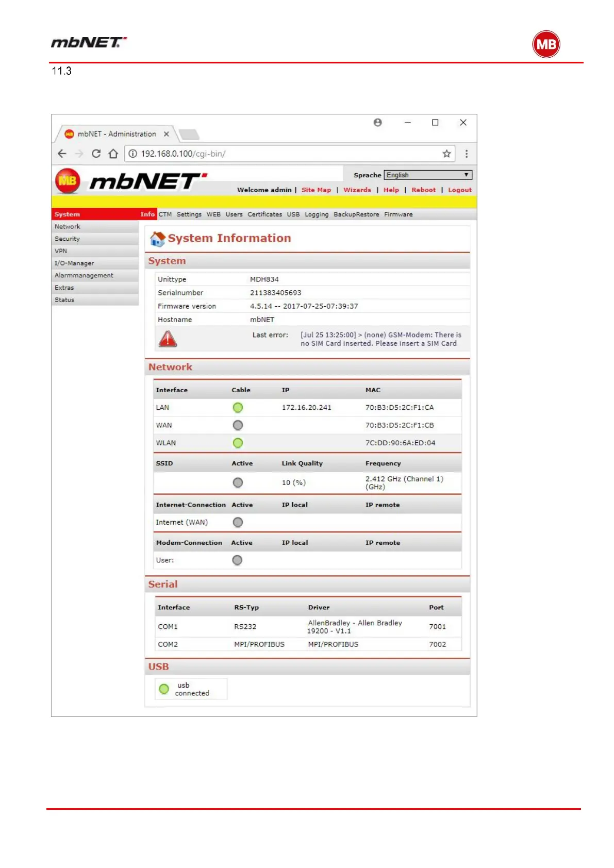Screen dimensions: 614x868
Task: Click the red MB logo in header
Action: point(68,181)
